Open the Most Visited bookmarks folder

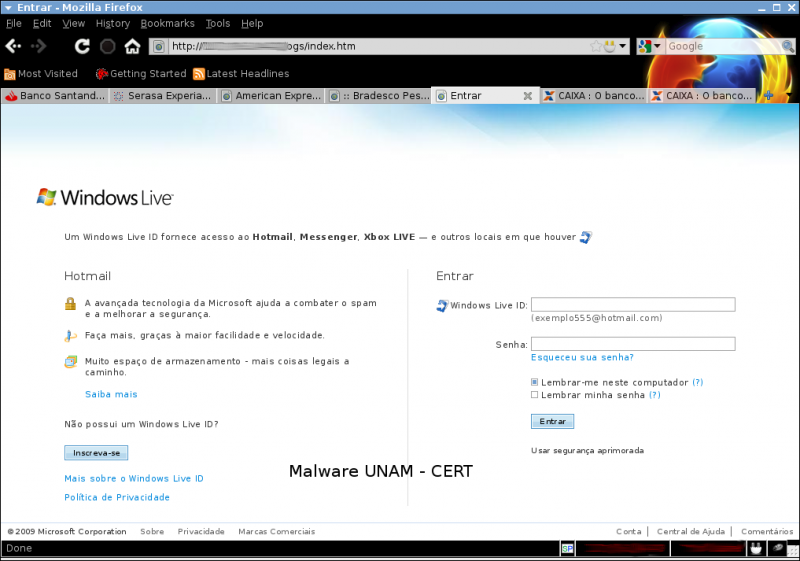point(41,74)
